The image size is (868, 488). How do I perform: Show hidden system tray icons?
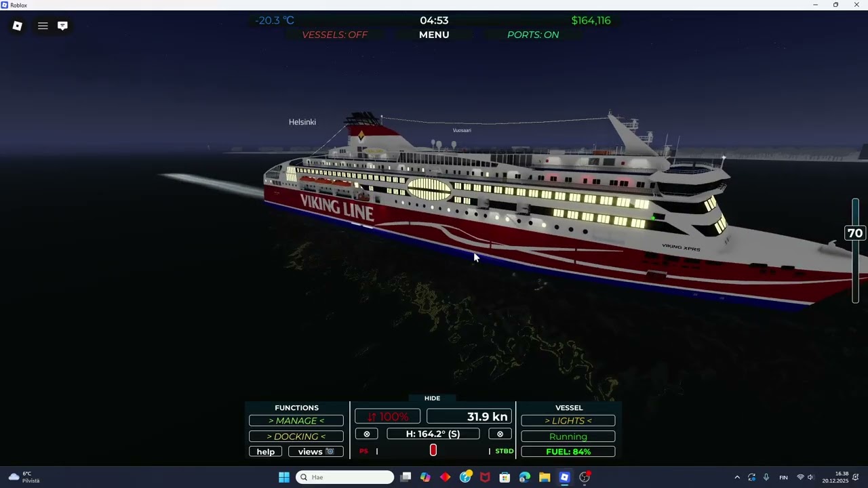[x=737, y=478]
